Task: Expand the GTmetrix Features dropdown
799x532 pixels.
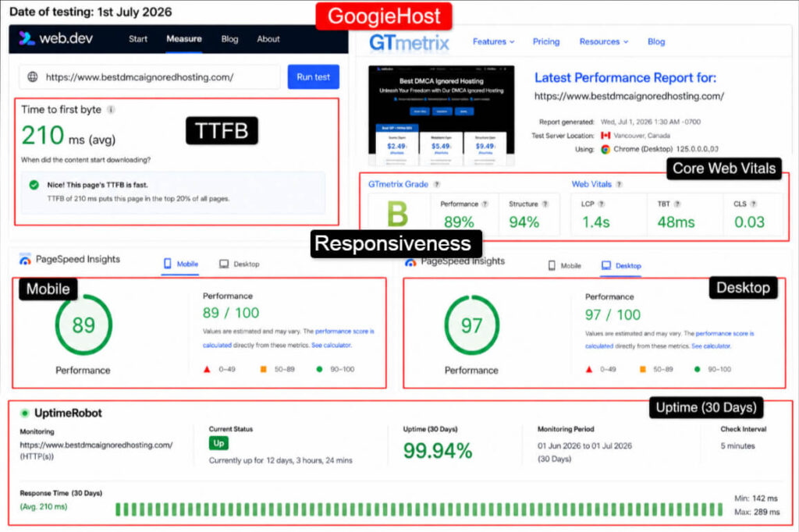Action: pyautogui.click(x=493, y=42)
